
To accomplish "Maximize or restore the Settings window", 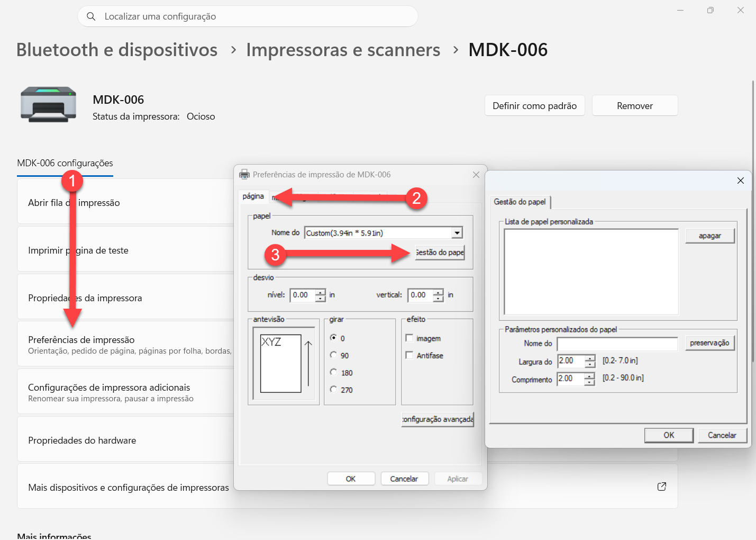I will pos(711,10).
